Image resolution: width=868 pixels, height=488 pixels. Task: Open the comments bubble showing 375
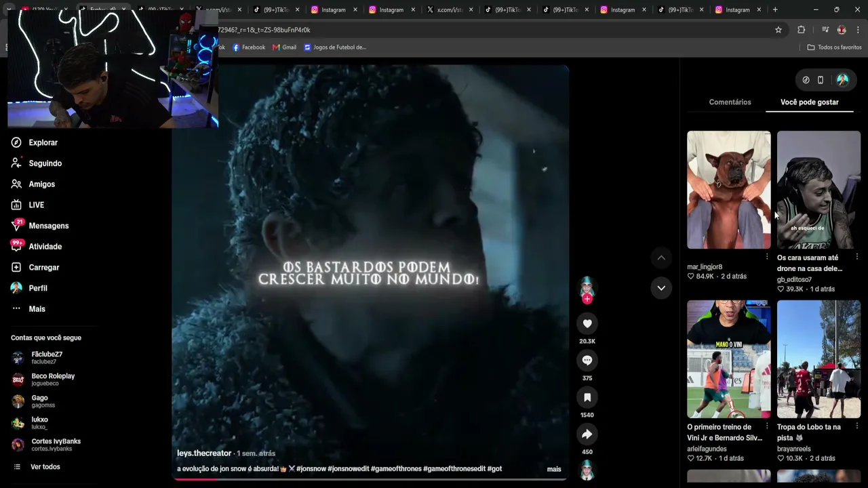click(587, 361)
